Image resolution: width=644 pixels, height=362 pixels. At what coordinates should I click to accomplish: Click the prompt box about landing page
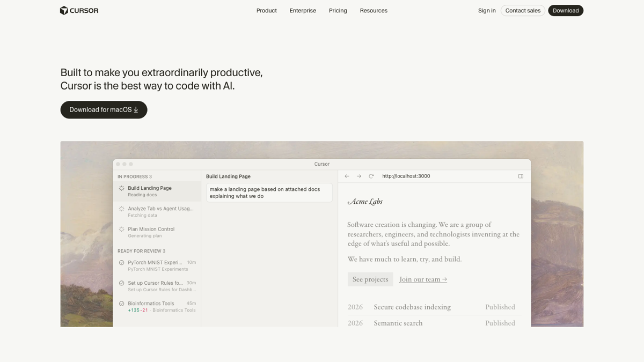[x=269, y=193]
